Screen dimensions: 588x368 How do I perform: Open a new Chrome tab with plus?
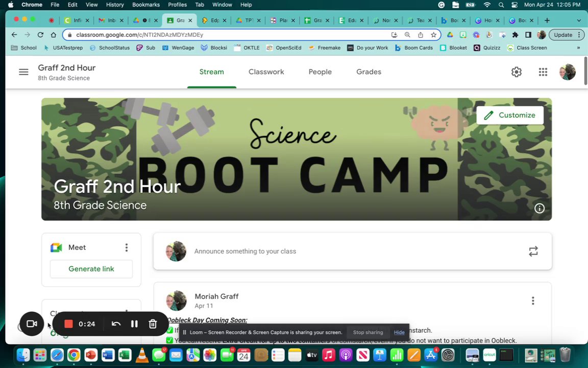click(547, 20)
